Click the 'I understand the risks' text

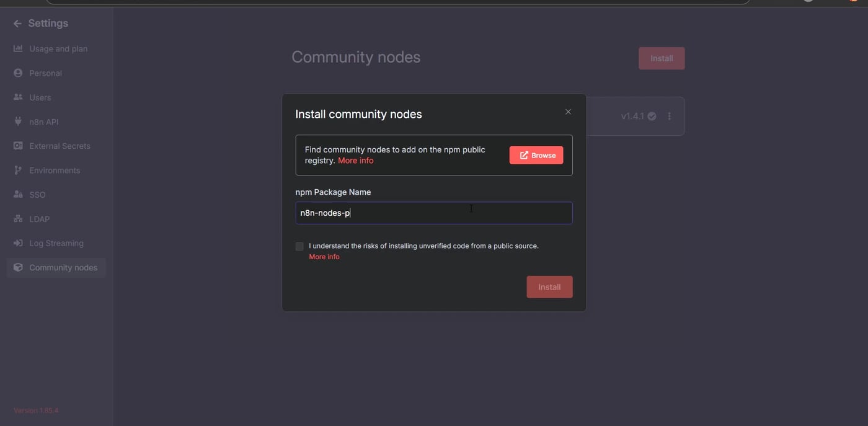point(423,246)
